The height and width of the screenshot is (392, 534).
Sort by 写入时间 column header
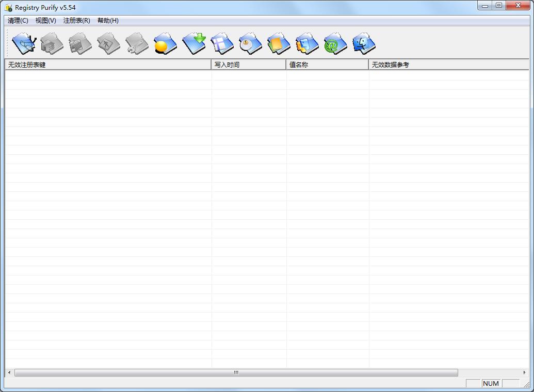(249, 64)
